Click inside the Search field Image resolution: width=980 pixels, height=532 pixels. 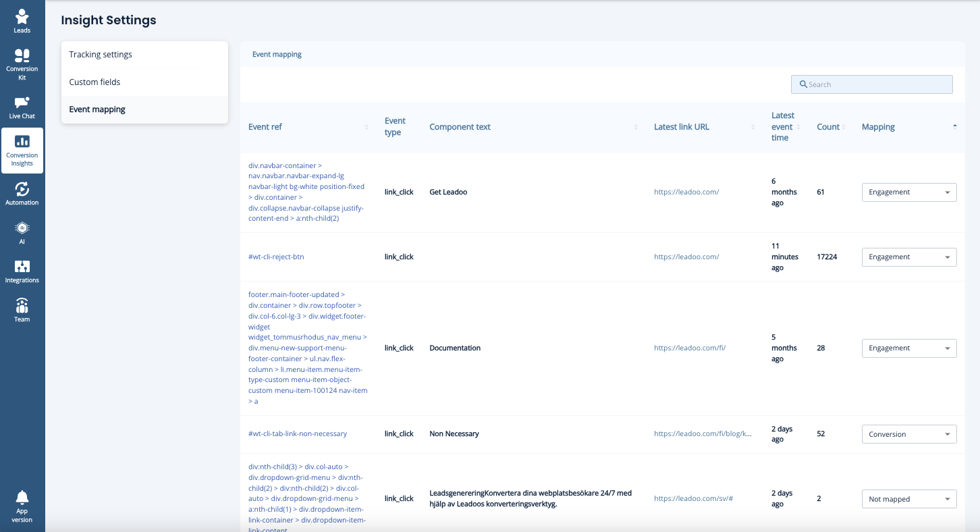tap(871, 84)
